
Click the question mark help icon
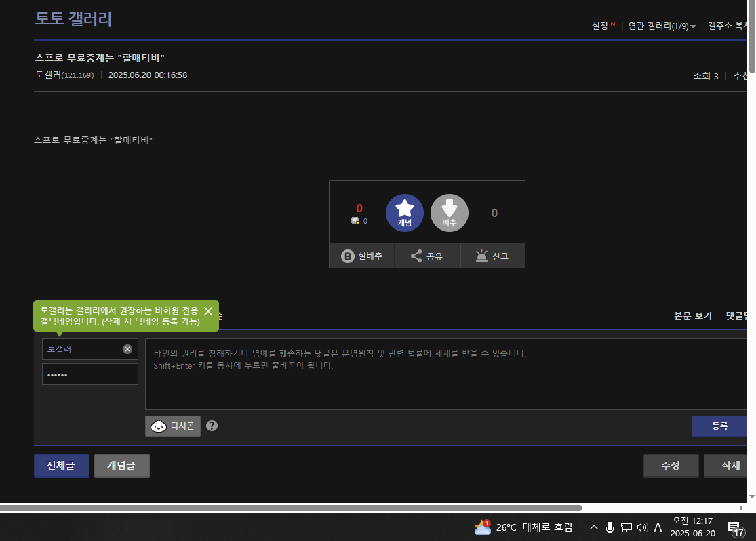212,426
